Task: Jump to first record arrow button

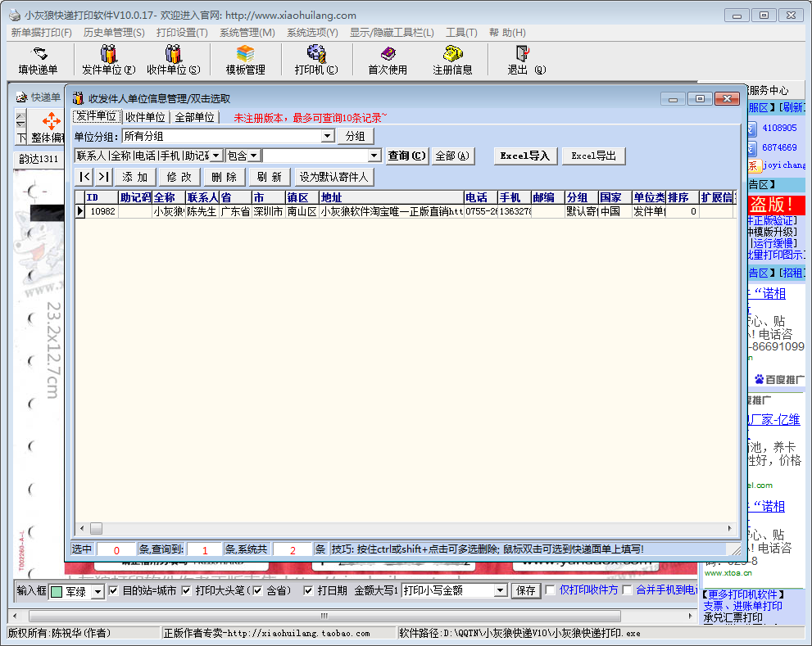Action: (84, 177)
